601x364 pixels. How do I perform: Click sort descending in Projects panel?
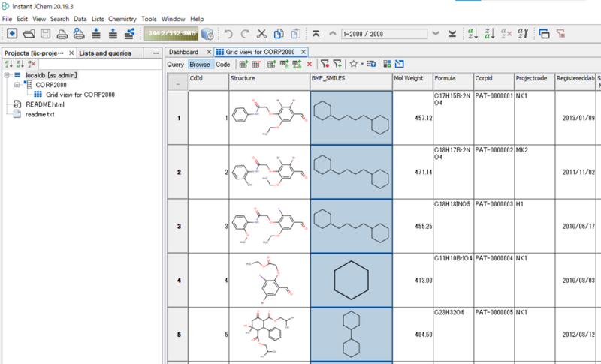point(20,64)
